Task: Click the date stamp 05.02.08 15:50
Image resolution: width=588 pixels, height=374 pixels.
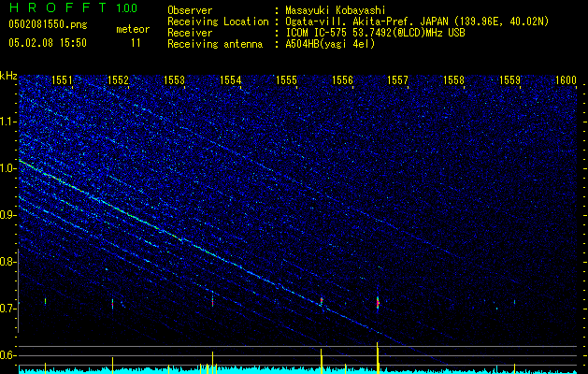Action: click(x=48, y=43)
